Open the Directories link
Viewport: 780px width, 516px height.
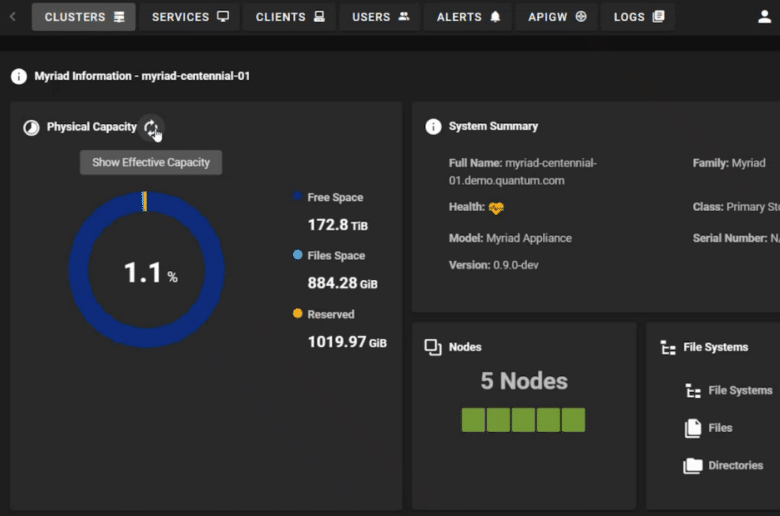735,466
